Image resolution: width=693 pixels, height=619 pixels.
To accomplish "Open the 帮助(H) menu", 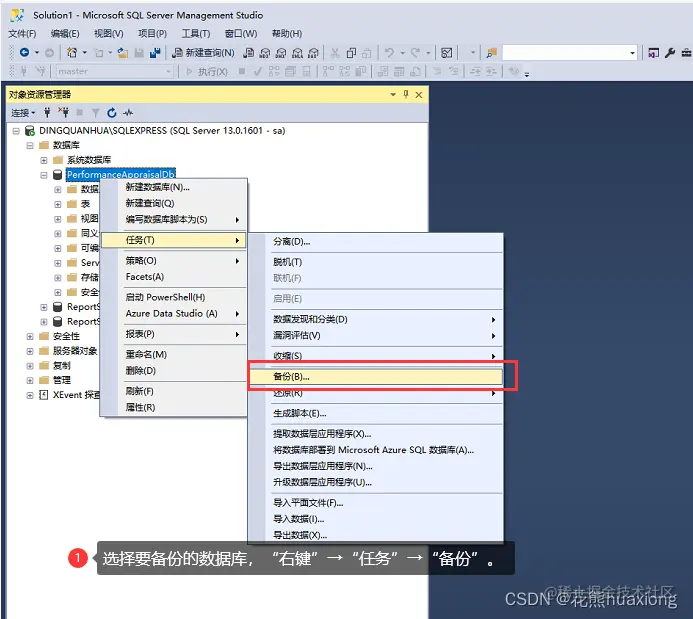I will click(x=287, y=34).
